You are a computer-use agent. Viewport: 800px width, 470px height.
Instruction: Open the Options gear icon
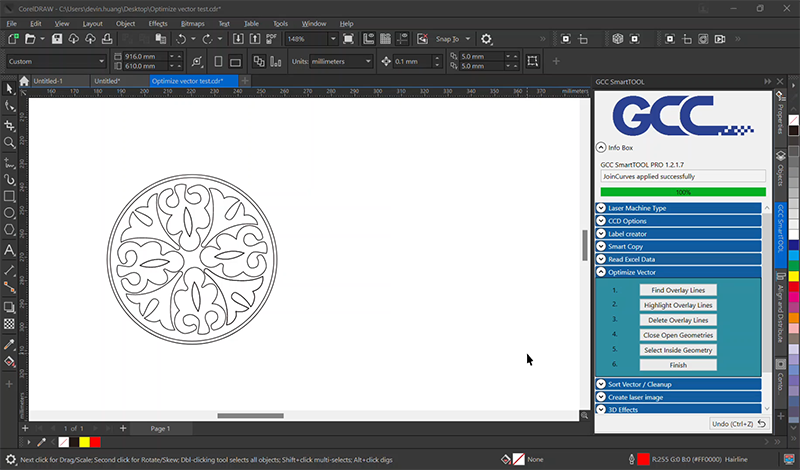(486, 39)
